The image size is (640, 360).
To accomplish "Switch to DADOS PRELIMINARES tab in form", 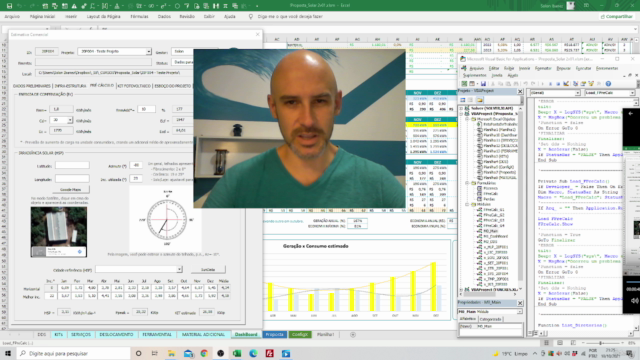I will point(31,86).
